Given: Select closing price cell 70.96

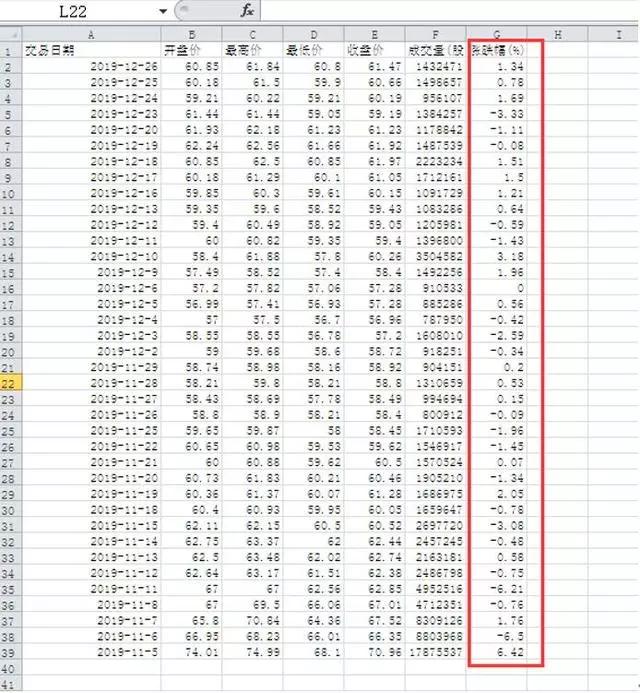Looking at the screenshot, I should coord(374,652).
